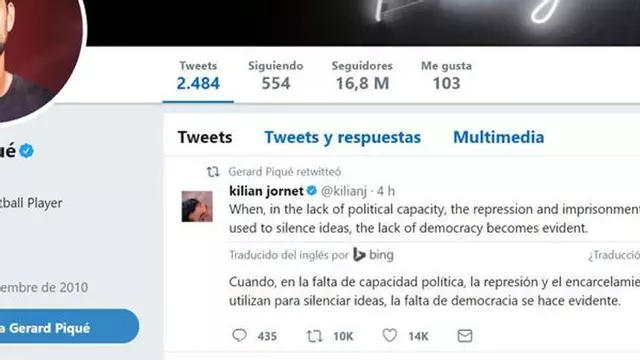640x360 pixels.
Task: Like the tweet with heart icon
Action: tap(389, 336)
